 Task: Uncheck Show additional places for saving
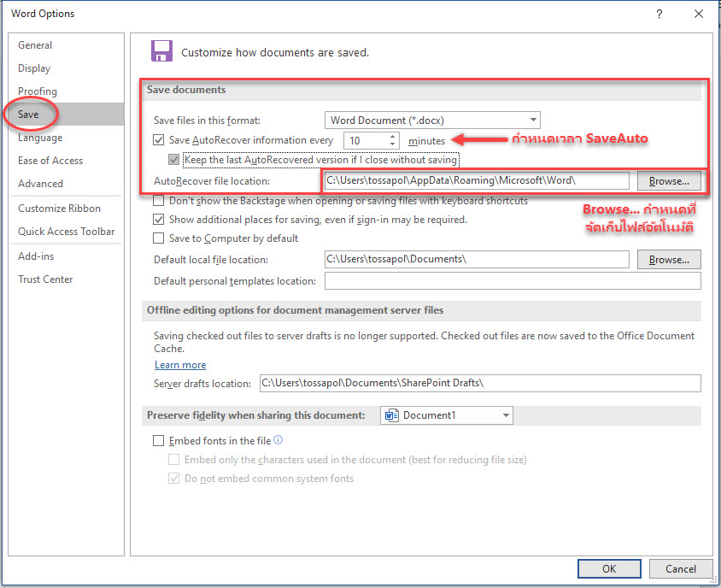click(x=158, y=220)
